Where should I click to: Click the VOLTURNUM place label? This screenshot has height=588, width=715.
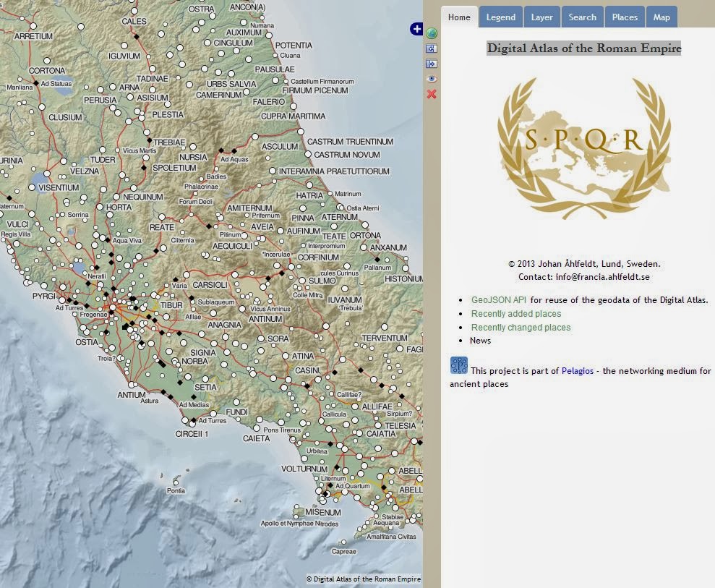pyautogui.click(x=304, y=469)
